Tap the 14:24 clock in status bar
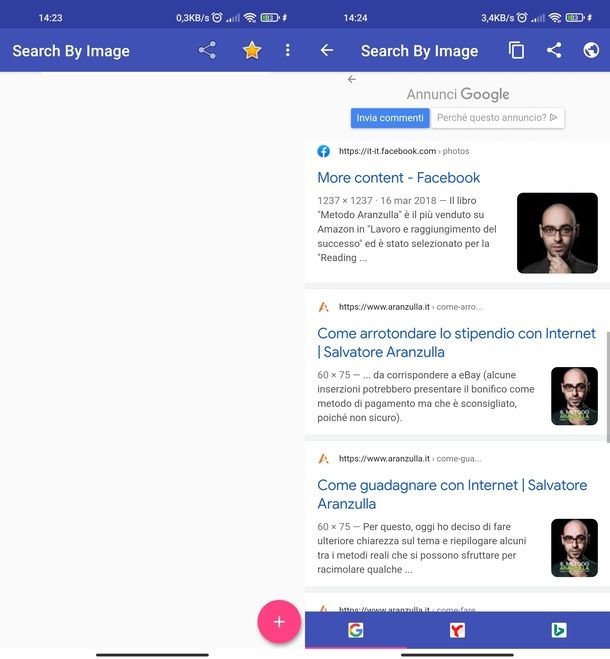Screen dimensions: 610x659 pyautogui.click(x=355, y=18)
